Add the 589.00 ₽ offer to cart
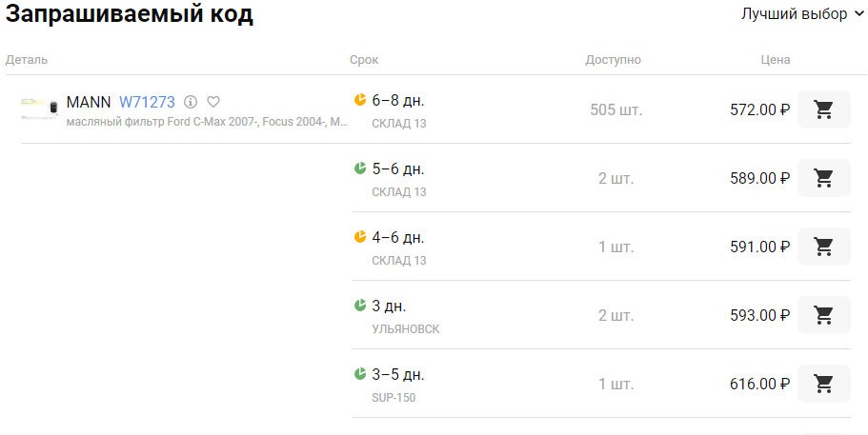Viewport: 868px width, 435px height. 824,178
